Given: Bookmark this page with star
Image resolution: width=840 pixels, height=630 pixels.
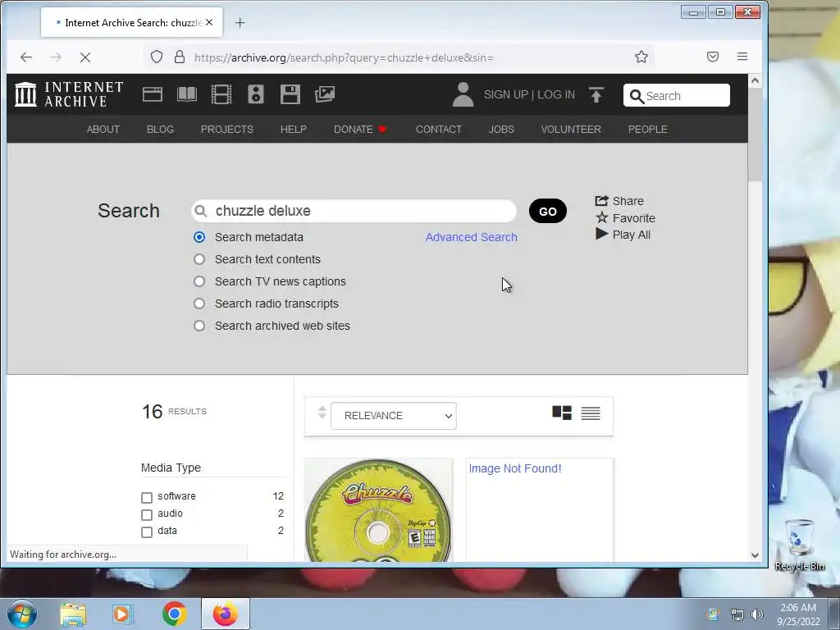Looking at the screenshot, I should coord(641,57).
